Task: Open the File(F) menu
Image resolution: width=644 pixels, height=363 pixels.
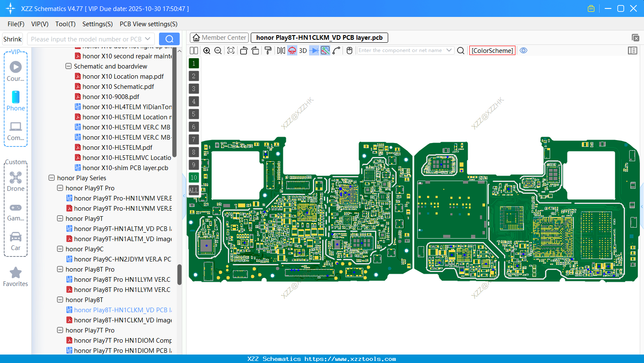Action: click(16, 24)
